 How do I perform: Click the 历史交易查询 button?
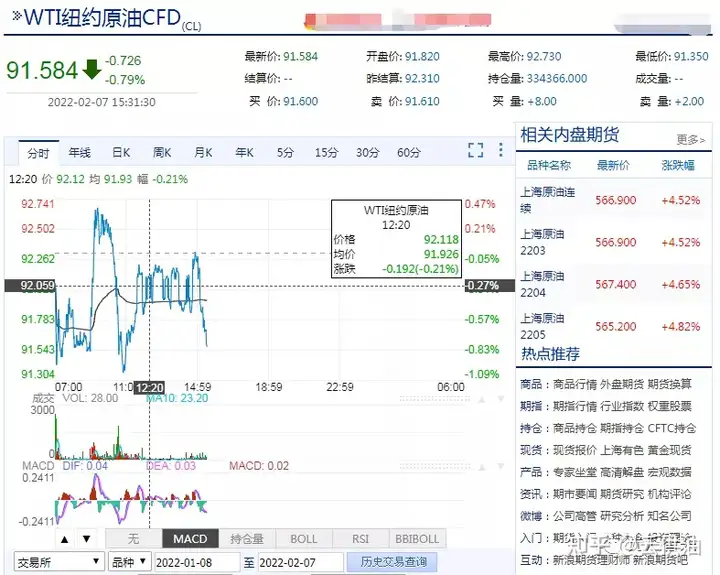point(394,562)
